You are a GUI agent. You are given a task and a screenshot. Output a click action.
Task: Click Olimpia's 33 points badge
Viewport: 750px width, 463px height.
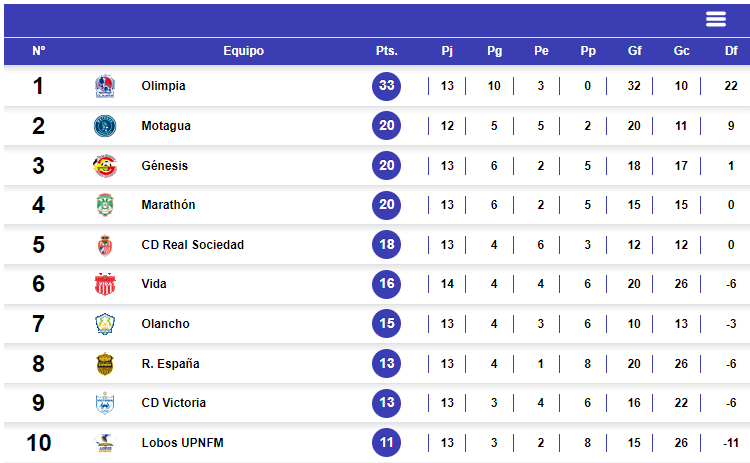(x=386, y=86)
